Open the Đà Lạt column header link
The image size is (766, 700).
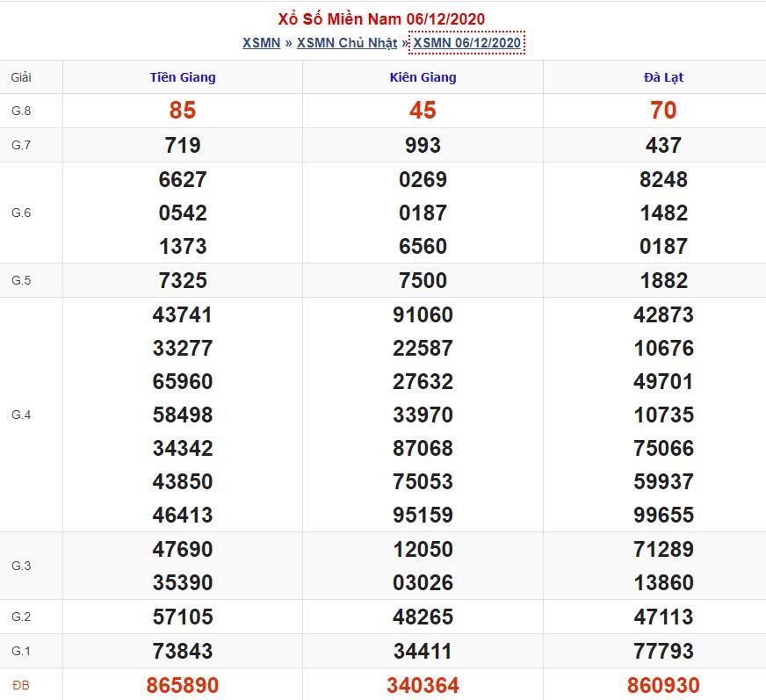(x=663, y=77)
